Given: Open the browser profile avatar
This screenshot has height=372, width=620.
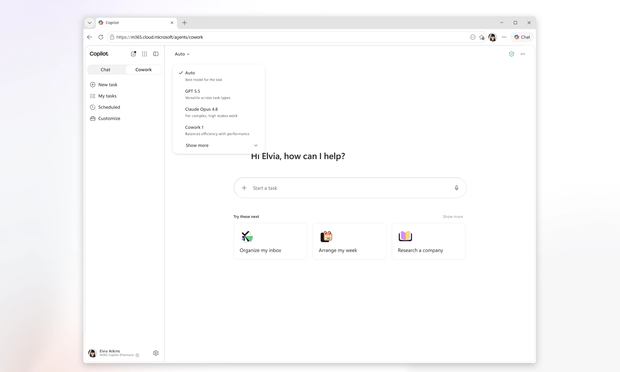Looking at the screenshot, I should [x=492, y=37].
